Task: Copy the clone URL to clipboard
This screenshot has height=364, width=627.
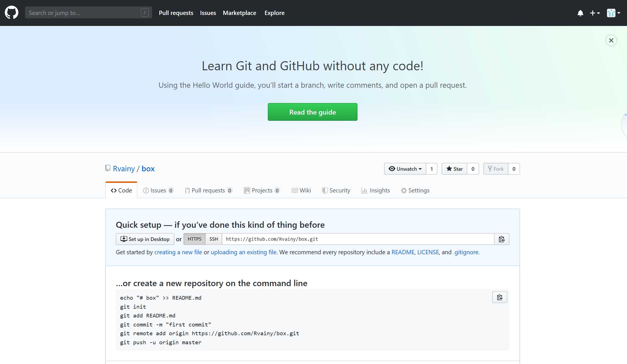Action: pyautogui.click(x=501, y=239)
